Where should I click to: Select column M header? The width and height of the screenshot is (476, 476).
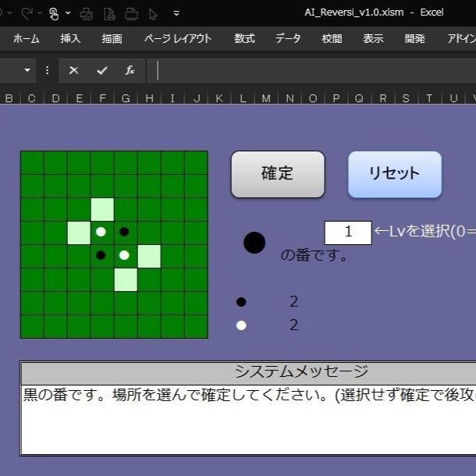click(x=266, y=98)
